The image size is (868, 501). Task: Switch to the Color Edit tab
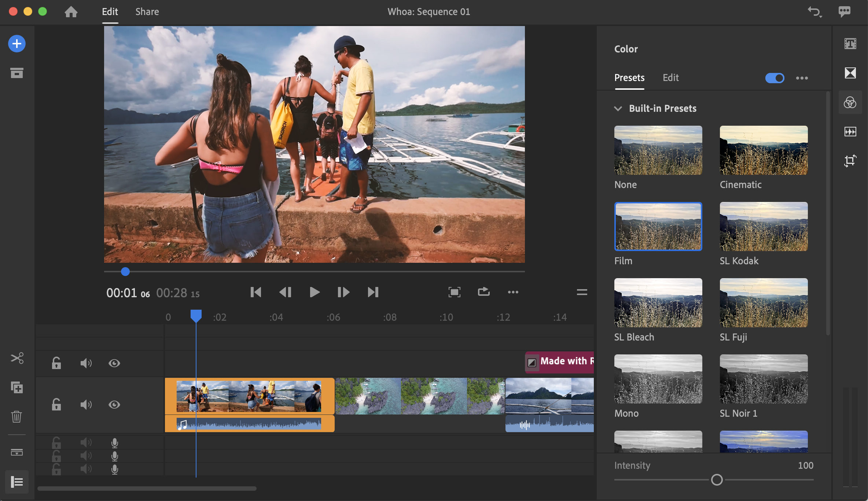[x=670, y=78]
